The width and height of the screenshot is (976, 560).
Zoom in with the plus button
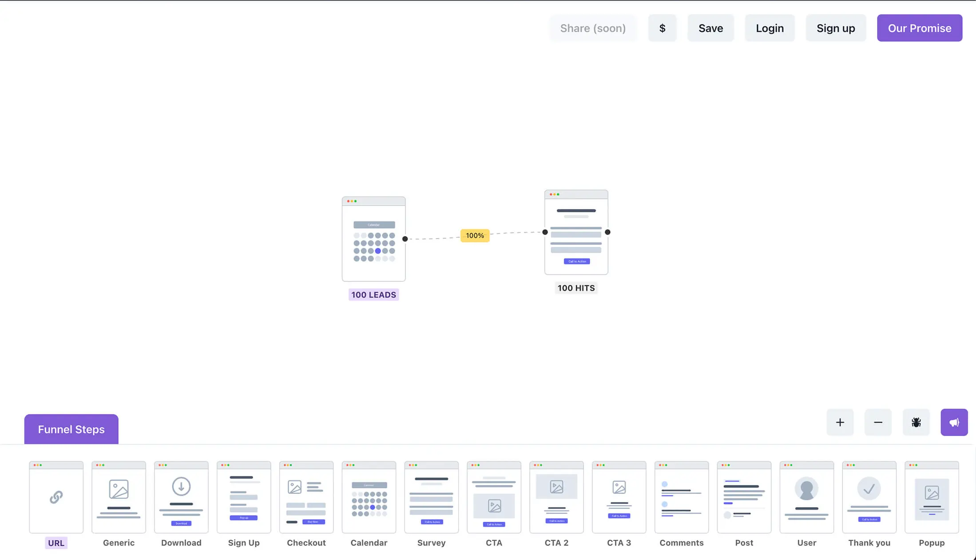[x=840, y=422]
